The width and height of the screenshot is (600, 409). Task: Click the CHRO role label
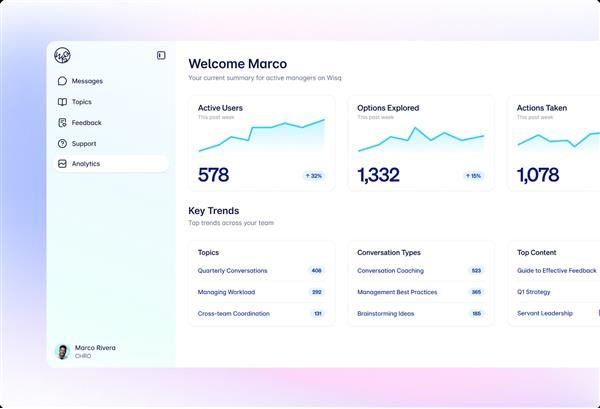point(83,356)
